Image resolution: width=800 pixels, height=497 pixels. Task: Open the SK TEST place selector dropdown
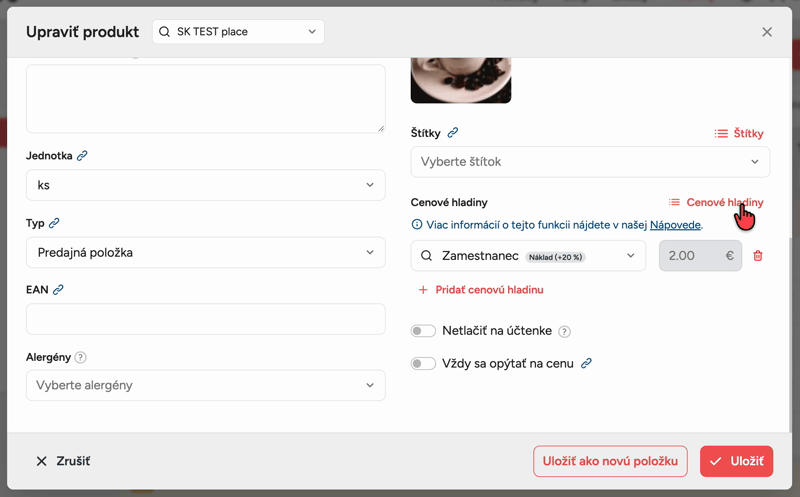tap(238, 32)
